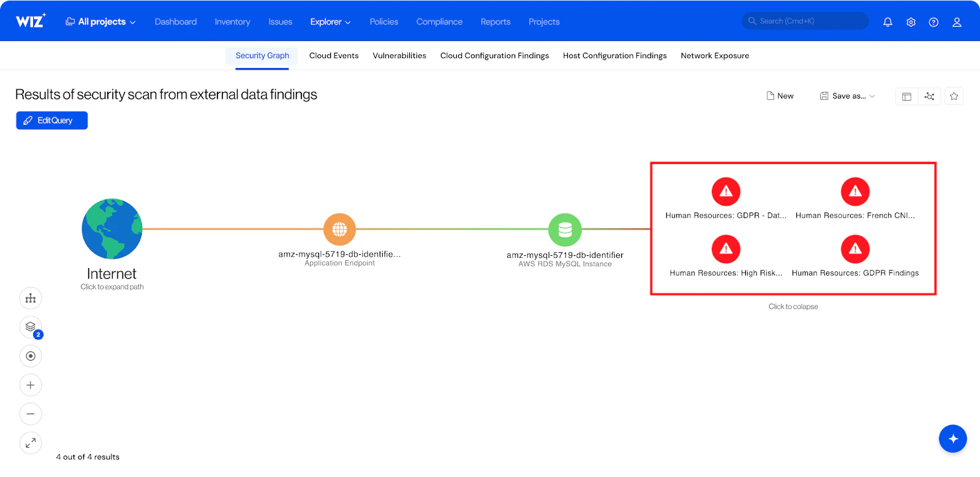Image resolution: width=980 pixels, height=477 pixels.
Task: Focus the Search (Cmd+K) field
Action: click(805, 21)
